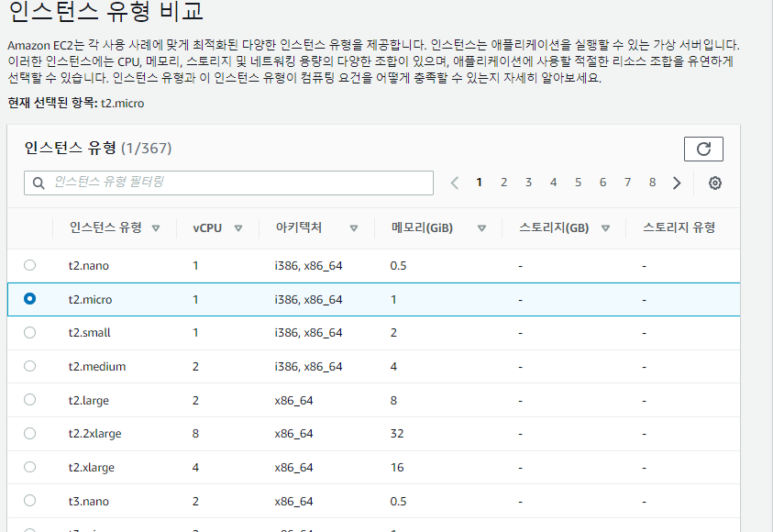The image size is (773, 532).
Task: Click the t2.large instance name
Action: (x=89, y=400)
